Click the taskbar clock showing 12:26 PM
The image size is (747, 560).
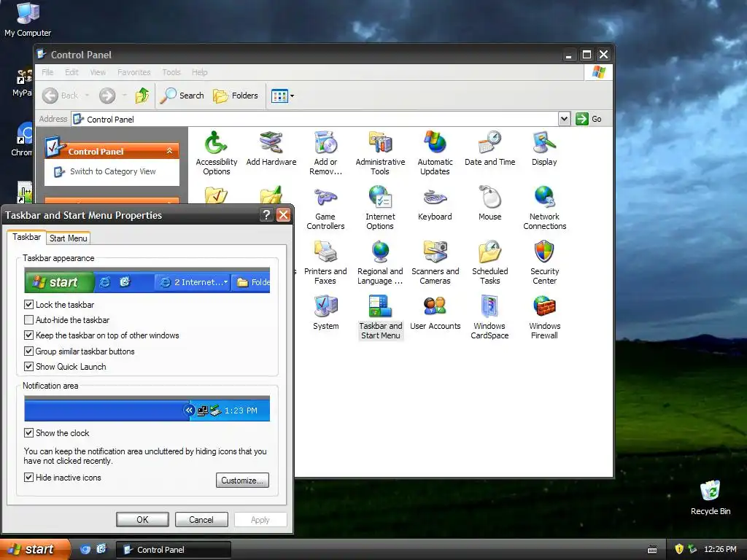(x=720, y=550)
